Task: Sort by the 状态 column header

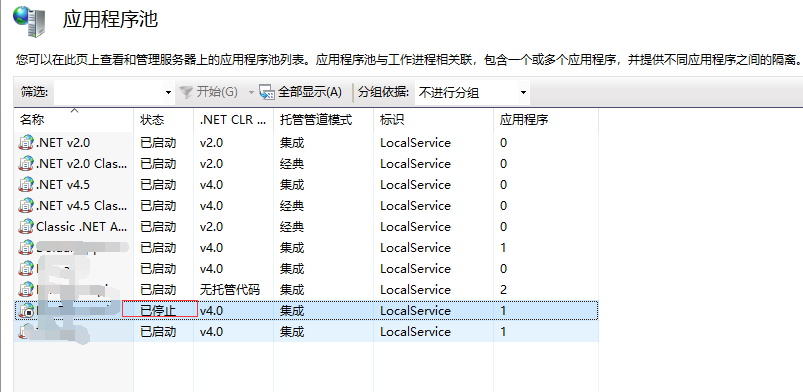Action: pos(164,120)
